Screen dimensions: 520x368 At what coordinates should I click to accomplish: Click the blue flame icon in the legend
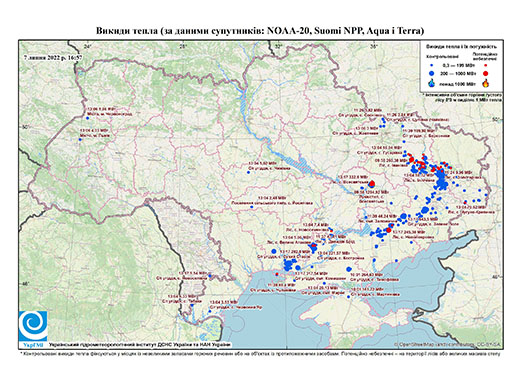tap(432, 83)
